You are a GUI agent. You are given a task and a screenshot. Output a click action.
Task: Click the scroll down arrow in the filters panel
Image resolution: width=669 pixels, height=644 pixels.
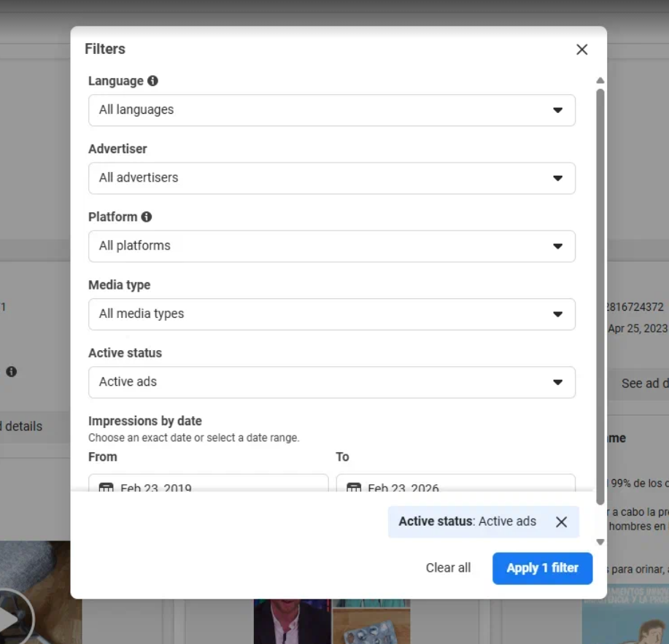tap(600, 542)
